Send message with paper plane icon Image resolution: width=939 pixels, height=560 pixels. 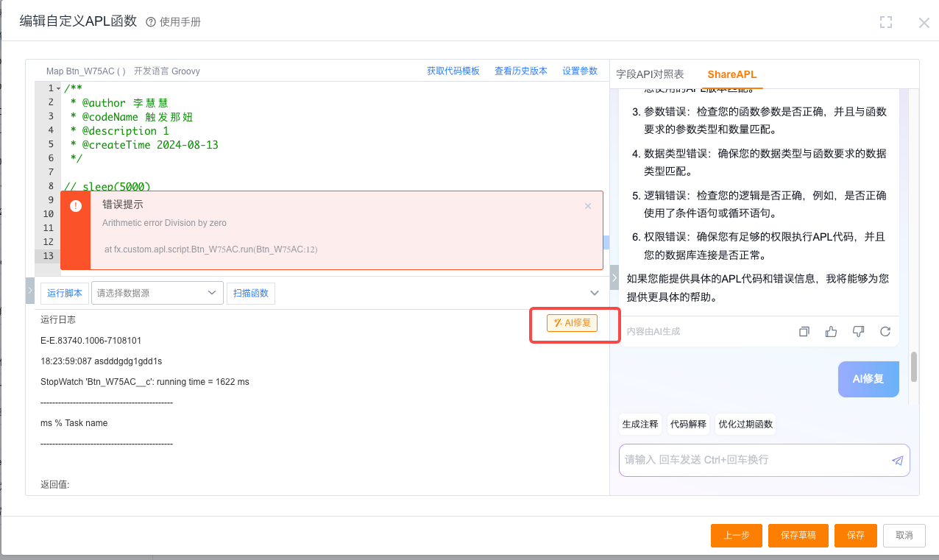(x=897, y=461)
